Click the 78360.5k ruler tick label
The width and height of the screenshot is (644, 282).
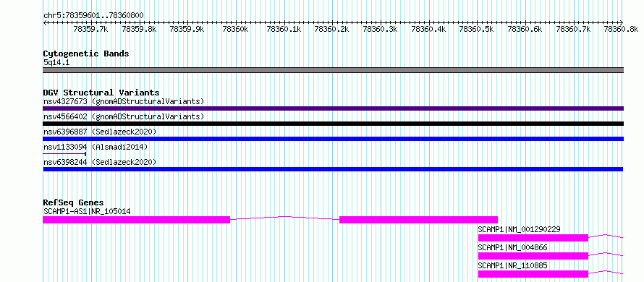476,29
